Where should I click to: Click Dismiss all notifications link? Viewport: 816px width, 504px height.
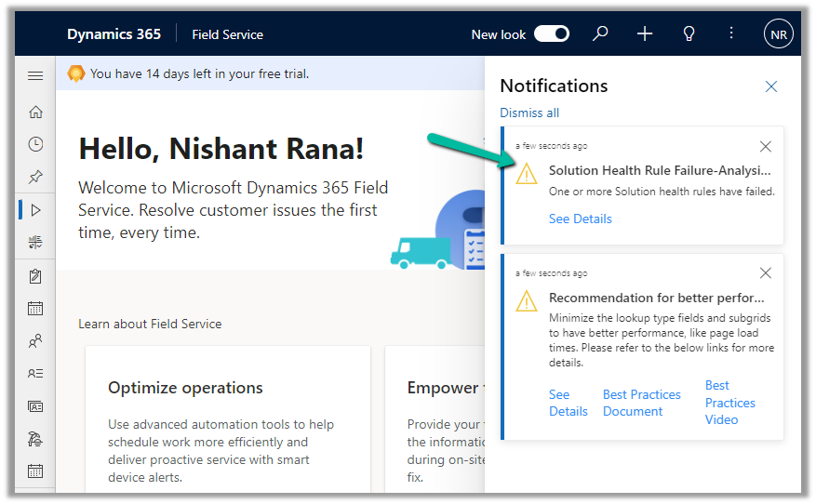529,113
